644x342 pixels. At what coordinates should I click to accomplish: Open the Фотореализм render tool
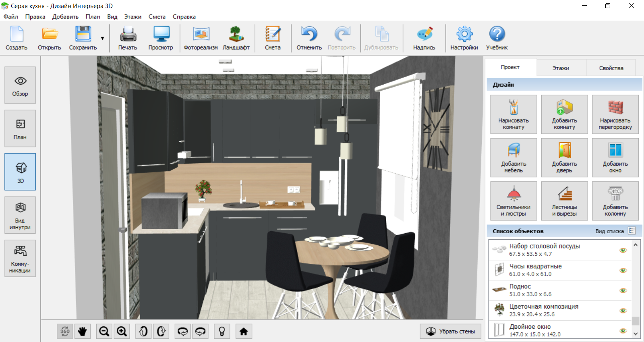[x=201, y=38]
